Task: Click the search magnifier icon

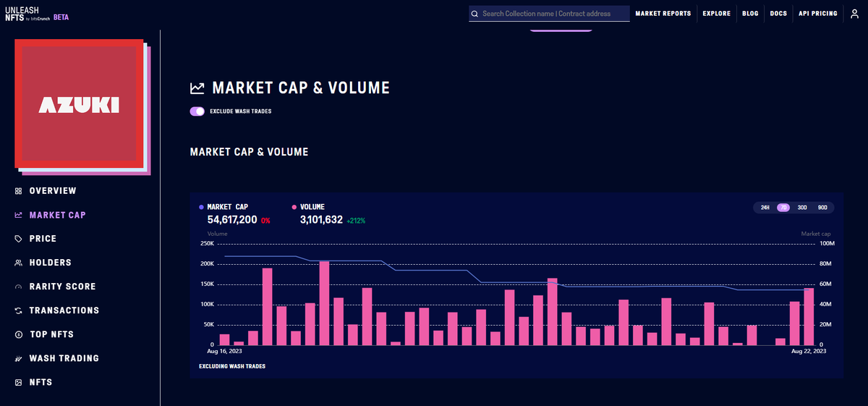Action: (x=475, y=14)
